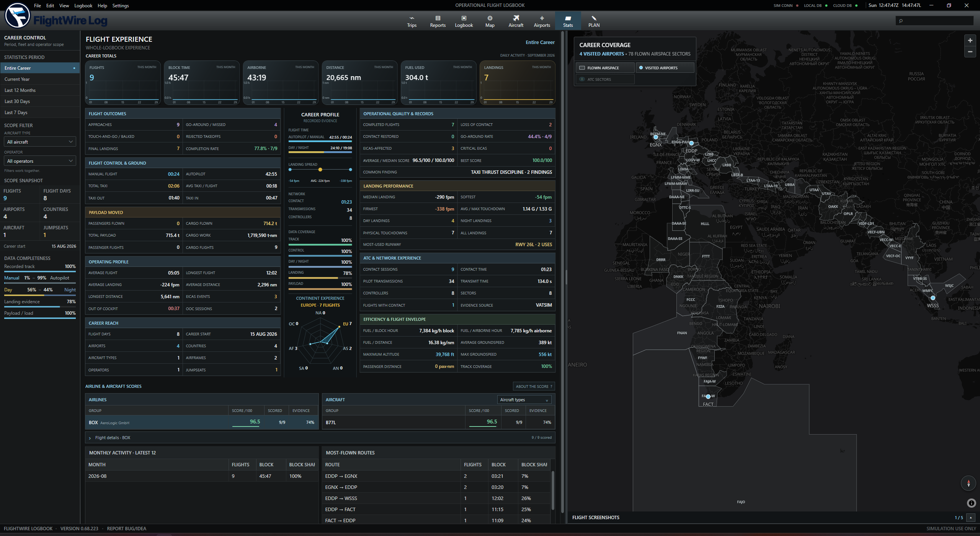Click the map compass north icon
980x536 pixels.
(x=969, y=483)
